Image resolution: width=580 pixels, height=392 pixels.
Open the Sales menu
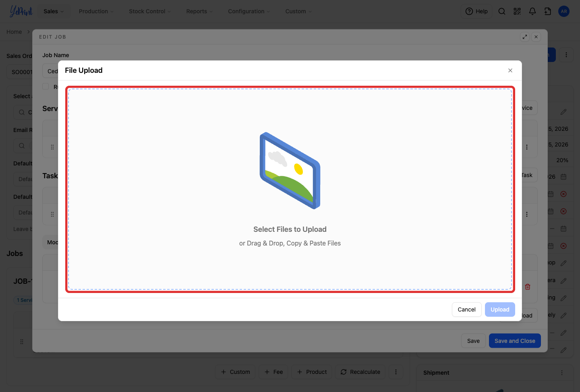(54, 11)
